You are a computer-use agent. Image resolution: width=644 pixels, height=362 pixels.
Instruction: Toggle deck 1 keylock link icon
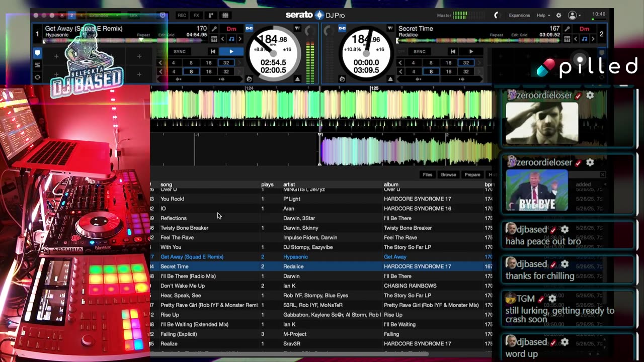(249, 28)
